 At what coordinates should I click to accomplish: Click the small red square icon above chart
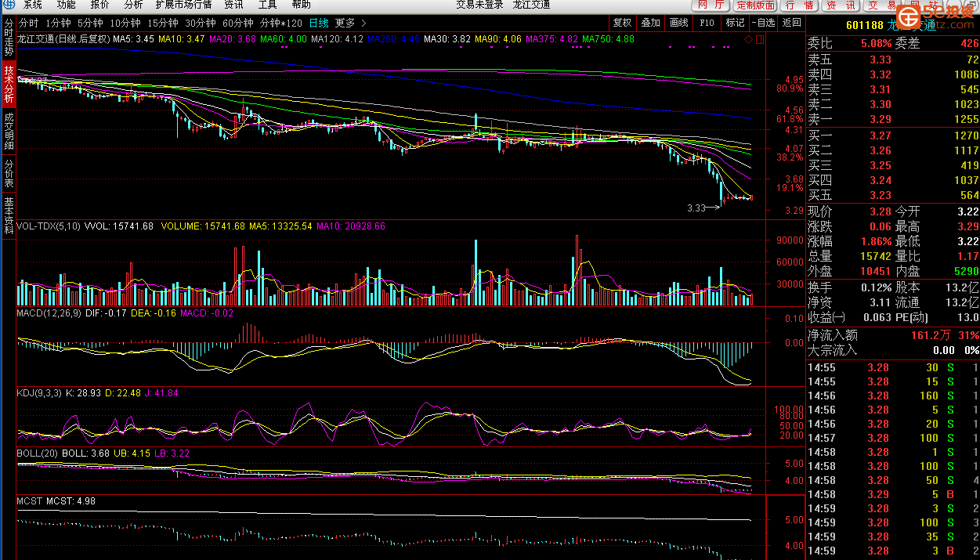click(x=758, y=38)
